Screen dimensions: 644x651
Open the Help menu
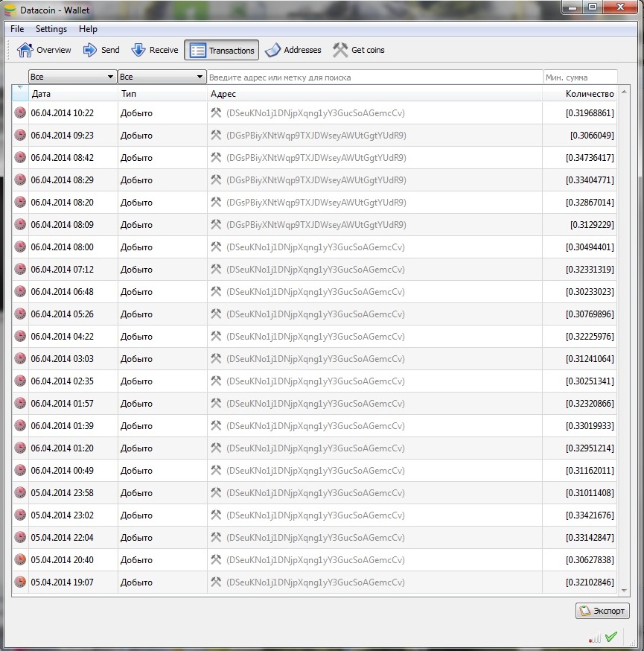point(88,29)
